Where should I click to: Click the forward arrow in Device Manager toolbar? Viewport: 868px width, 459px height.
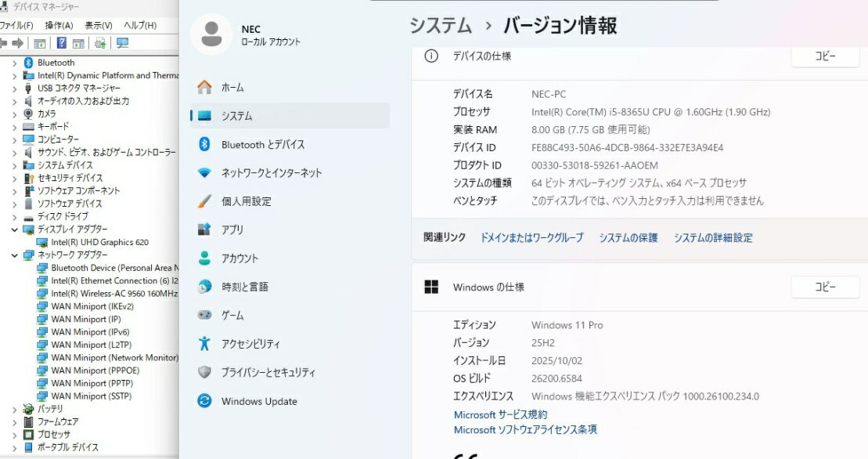[17, 43]
